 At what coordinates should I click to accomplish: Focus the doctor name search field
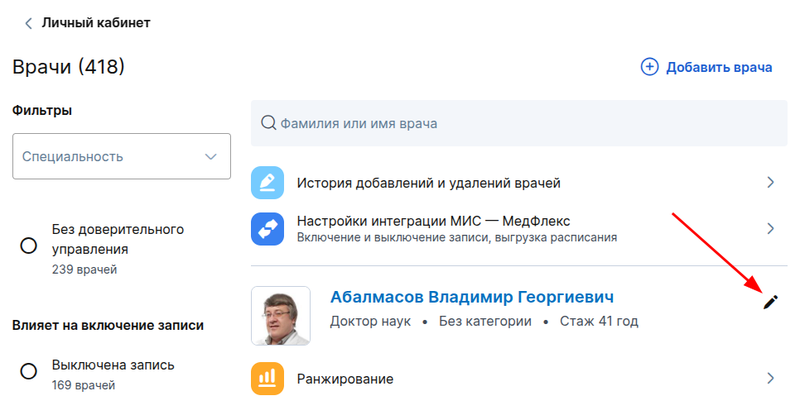pos(519,123)
